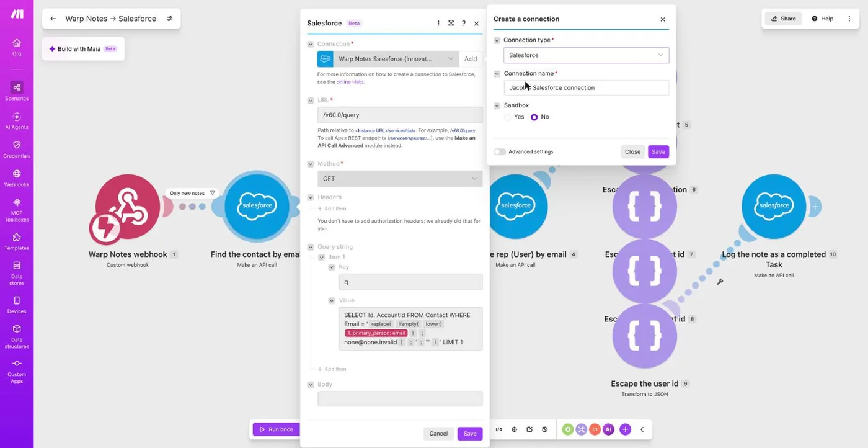This screenshot has width=868, height=448.
Task: Collapse the URL field toggle
Action: pyautogui.click(x=311, y=100)
